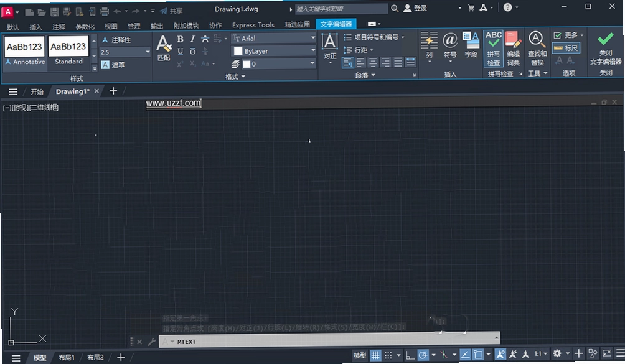The image size is (625, 364).
Task: Open the Symbol (符号) @ menu
Action: point(450,47)
